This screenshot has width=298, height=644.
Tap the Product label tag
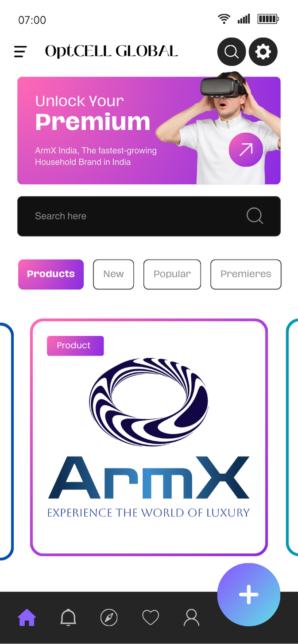tap(75, 345)
